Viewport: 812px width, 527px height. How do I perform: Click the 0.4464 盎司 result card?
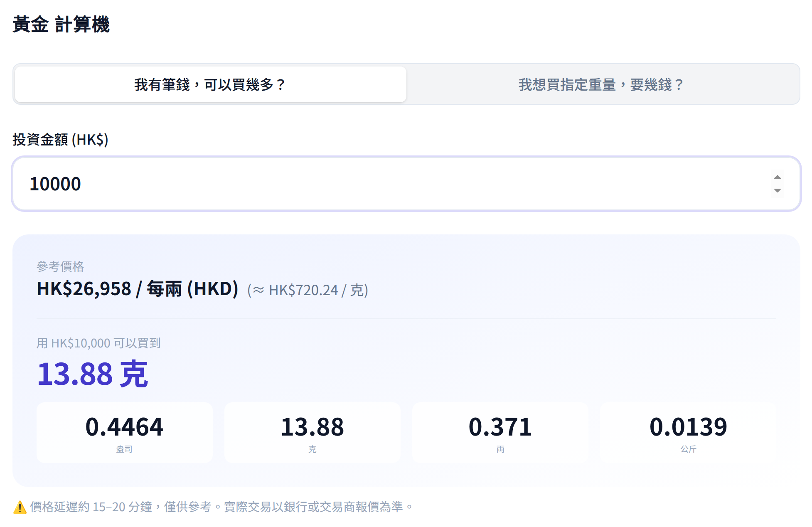click(125, 433)
